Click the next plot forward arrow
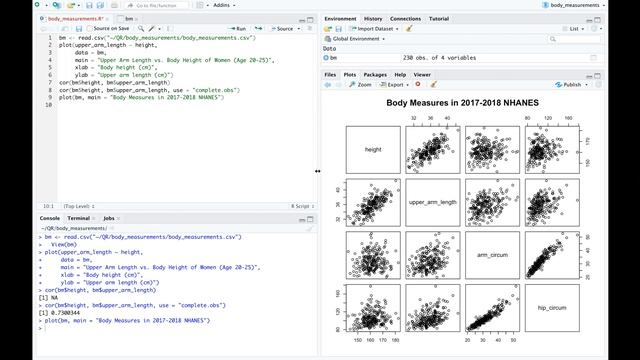Viewport: 640px width, 360px height. [x=338, y=84]
